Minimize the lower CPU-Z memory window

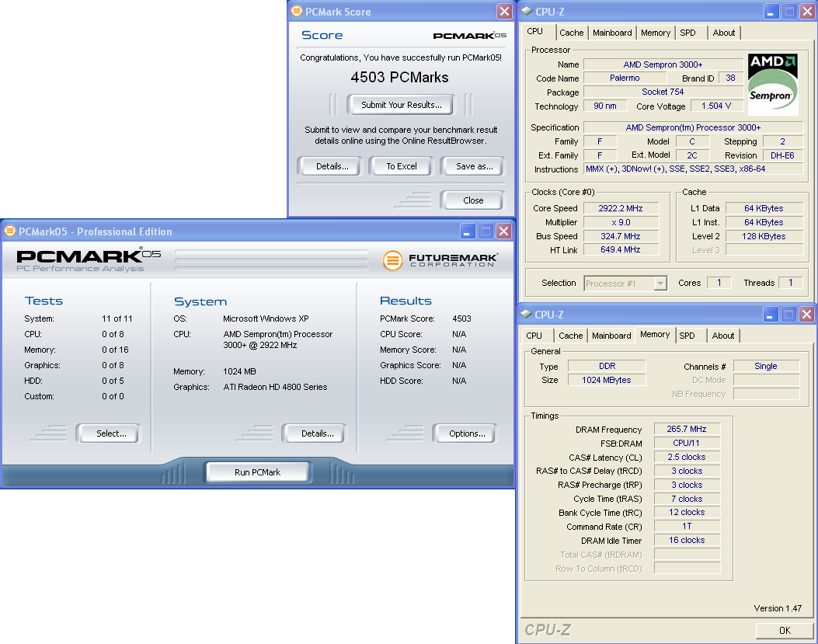pyautogui.click(x=771, y=314)
